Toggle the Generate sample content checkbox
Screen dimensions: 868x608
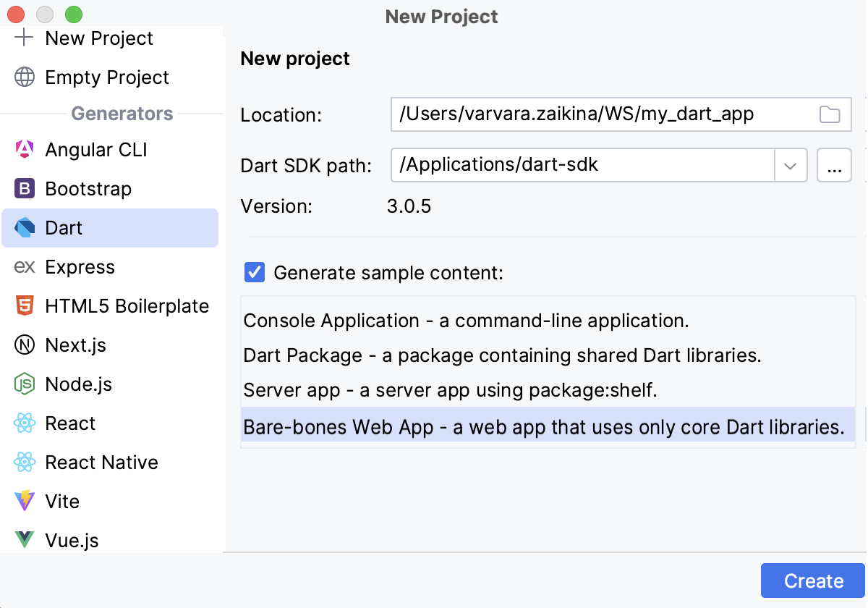(x=255, y=273)
